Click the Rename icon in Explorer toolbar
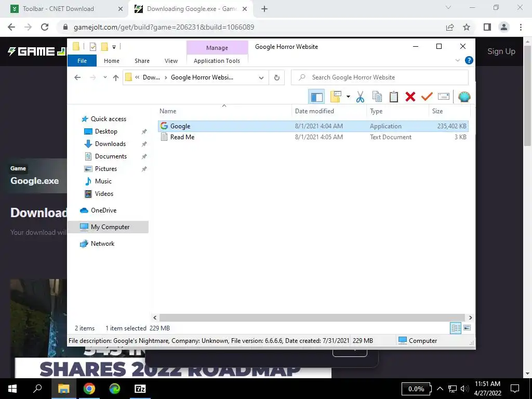This screenshot has width=532, height=399. pyautogui.click(x=444, y=97)
